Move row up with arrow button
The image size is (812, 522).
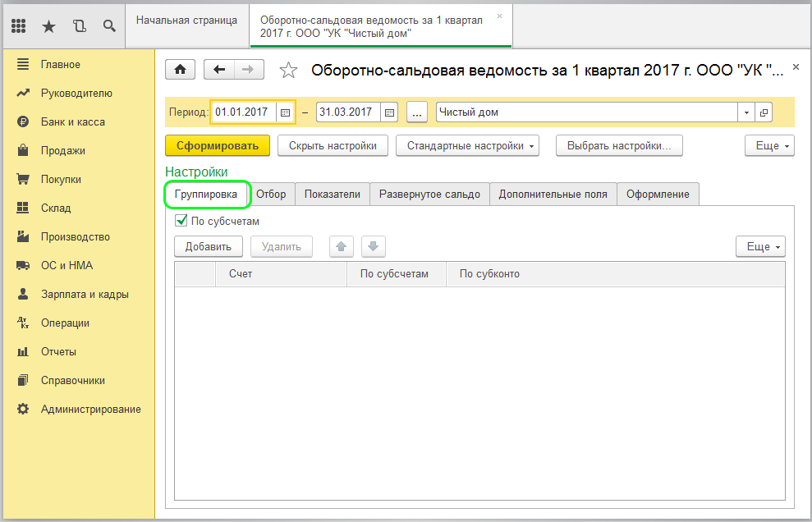pyautogui.click(x=342, y=246)
